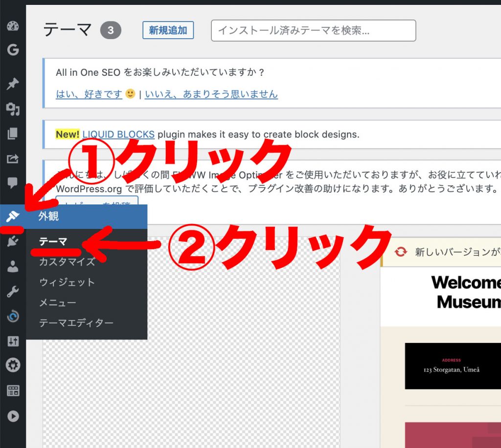This screenshot has height=448, width=501.
Task: Open テーマエディター from the submenu
Action: click(x=76, y=323)
